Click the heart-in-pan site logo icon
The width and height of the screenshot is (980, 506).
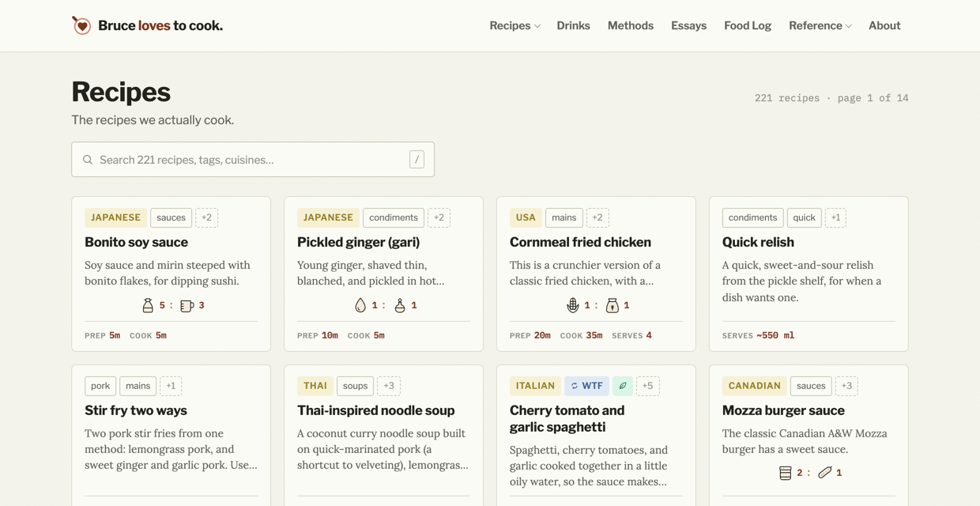click(x=81, y=25)
